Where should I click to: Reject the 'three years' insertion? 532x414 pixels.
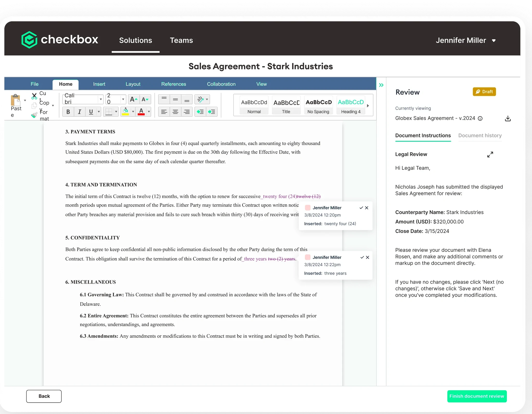368,257
